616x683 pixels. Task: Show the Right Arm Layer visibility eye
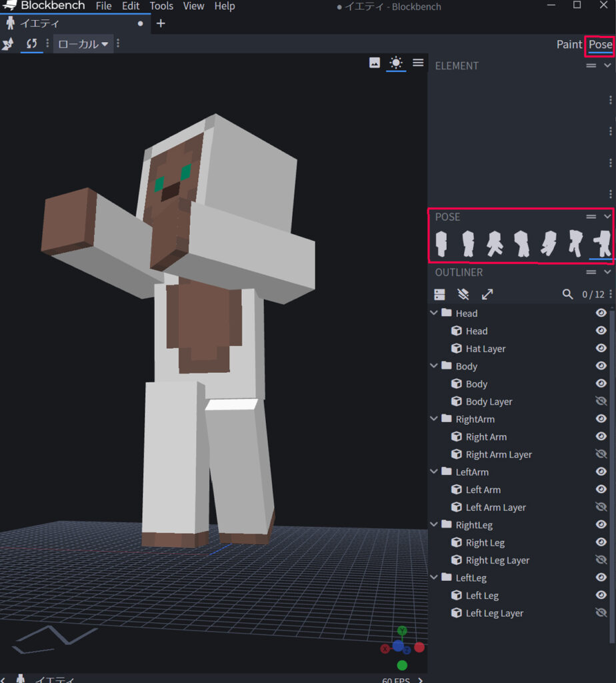pyautogui.click(x=601, y=454)
